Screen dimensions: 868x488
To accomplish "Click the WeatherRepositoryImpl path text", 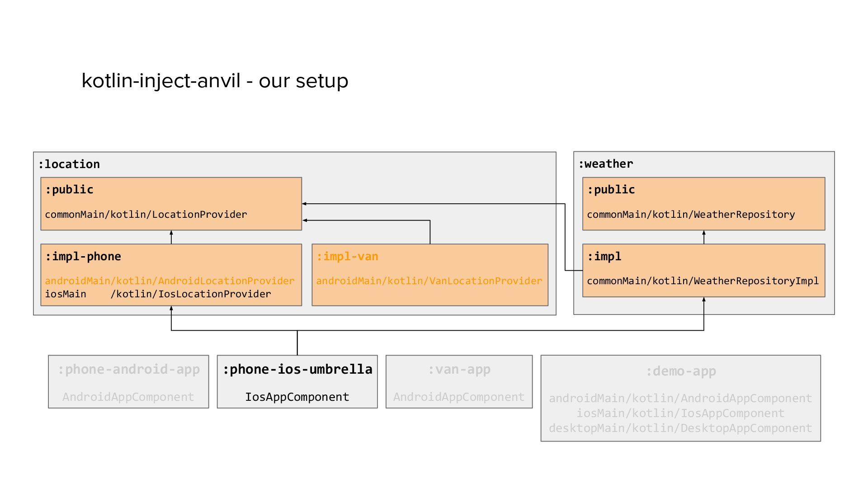I will 703,281.
